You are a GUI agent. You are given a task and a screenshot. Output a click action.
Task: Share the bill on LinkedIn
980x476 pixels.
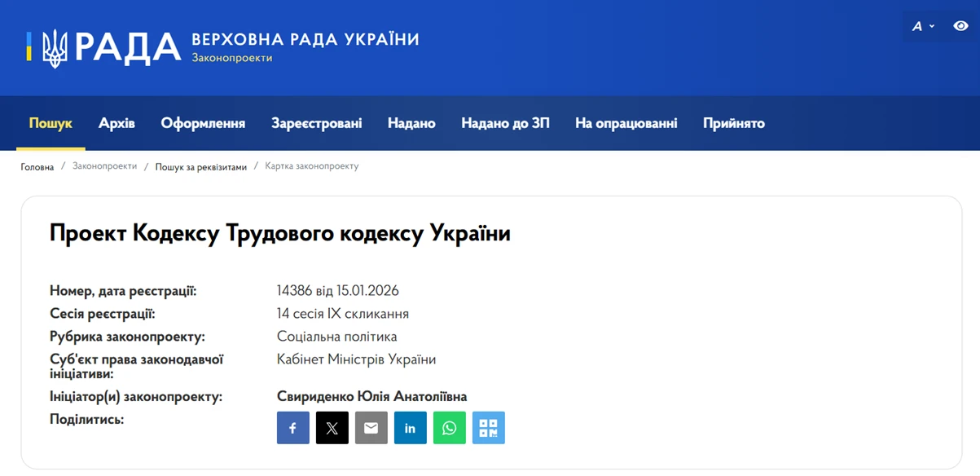[410, 427]
